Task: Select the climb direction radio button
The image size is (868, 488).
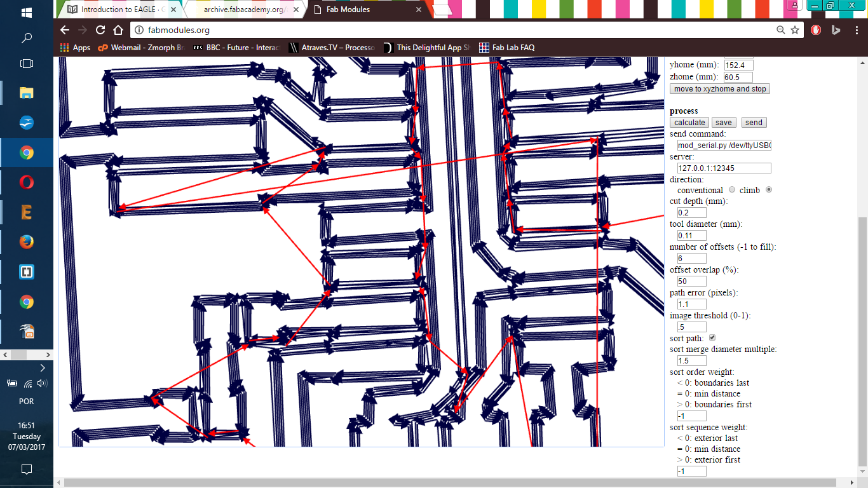Action: click(x=769, y=190)
